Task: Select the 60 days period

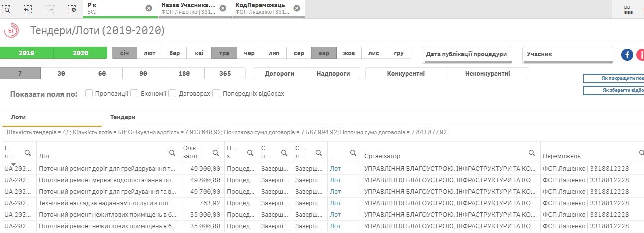Action: pyautogui.click(x=102, y=73)
